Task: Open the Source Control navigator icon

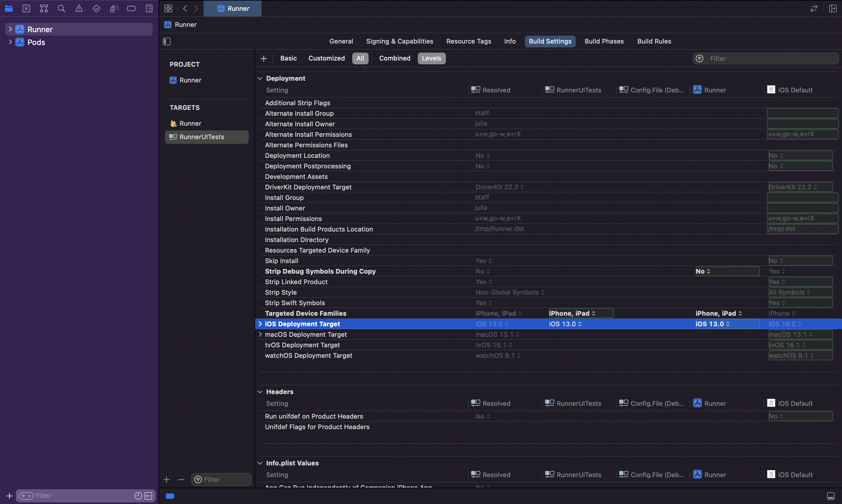Action: pos(26,8)
